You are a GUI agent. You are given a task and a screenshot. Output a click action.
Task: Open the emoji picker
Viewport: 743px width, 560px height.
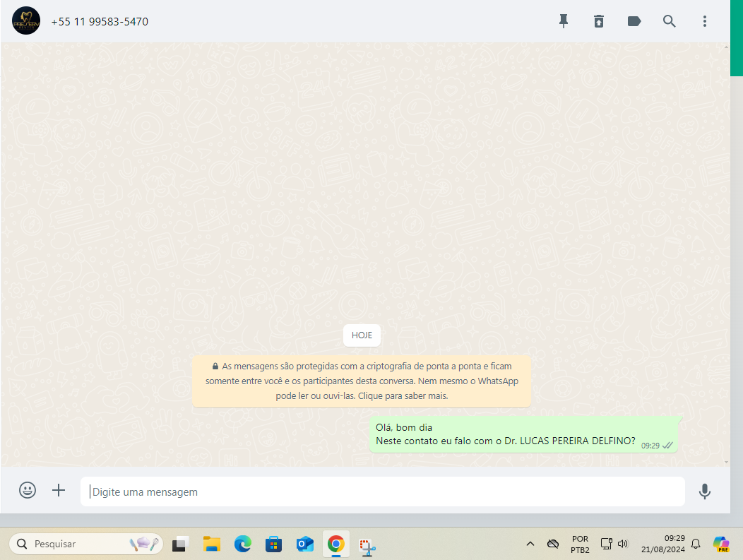point(28,490)
